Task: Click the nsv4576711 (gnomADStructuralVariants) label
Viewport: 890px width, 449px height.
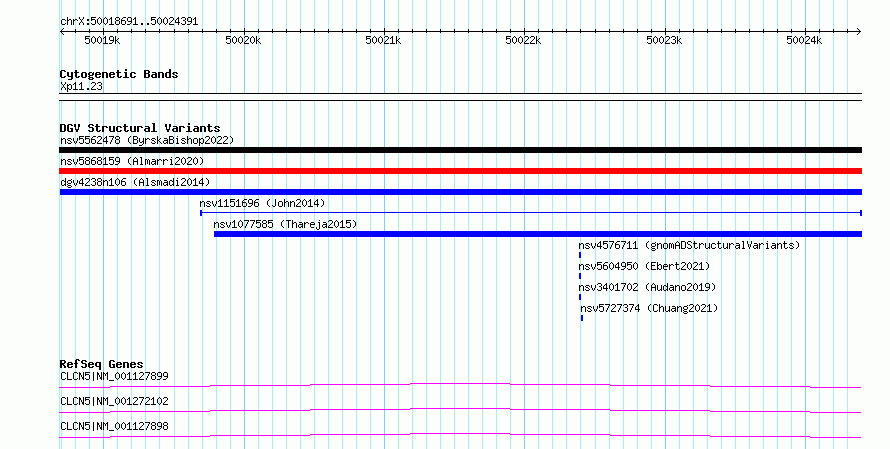Action: click(689, 245)
